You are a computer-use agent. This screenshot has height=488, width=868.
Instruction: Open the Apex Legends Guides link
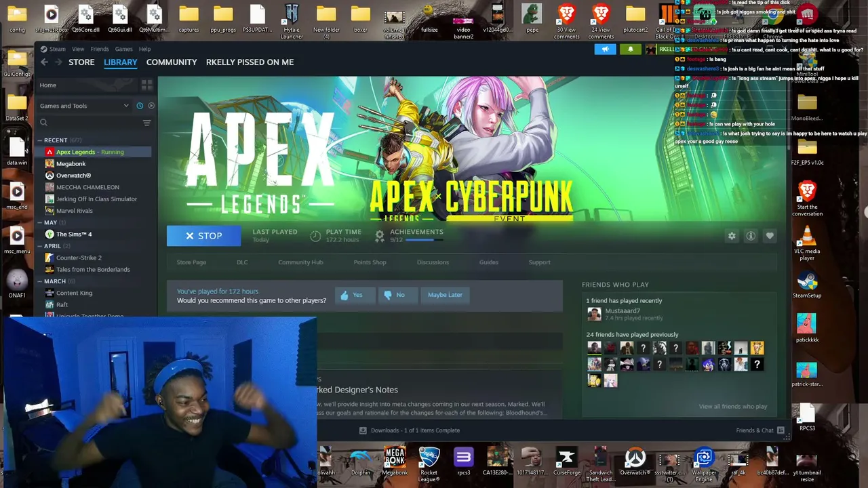tap(488, 262)
